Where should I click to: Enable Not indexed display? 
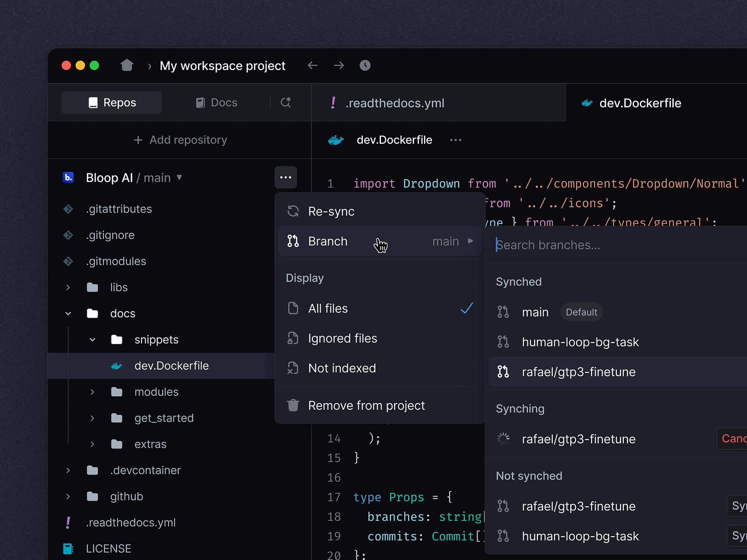tap(341, 368)
